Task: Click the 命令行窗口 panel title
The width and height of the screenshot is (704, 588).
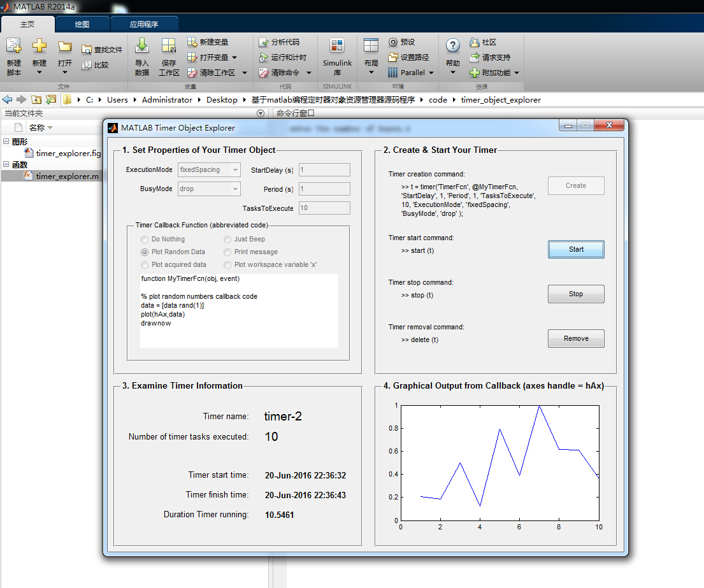Action: (x=295, y=113)
